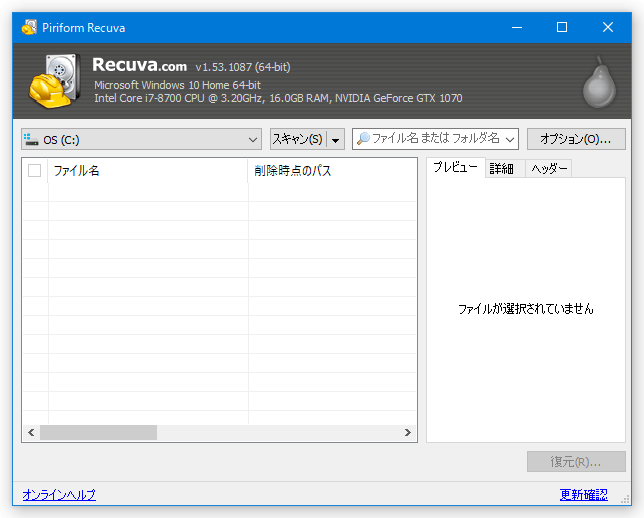
Task: Click the right scroll arrow of file list
Action: point(407,433)
